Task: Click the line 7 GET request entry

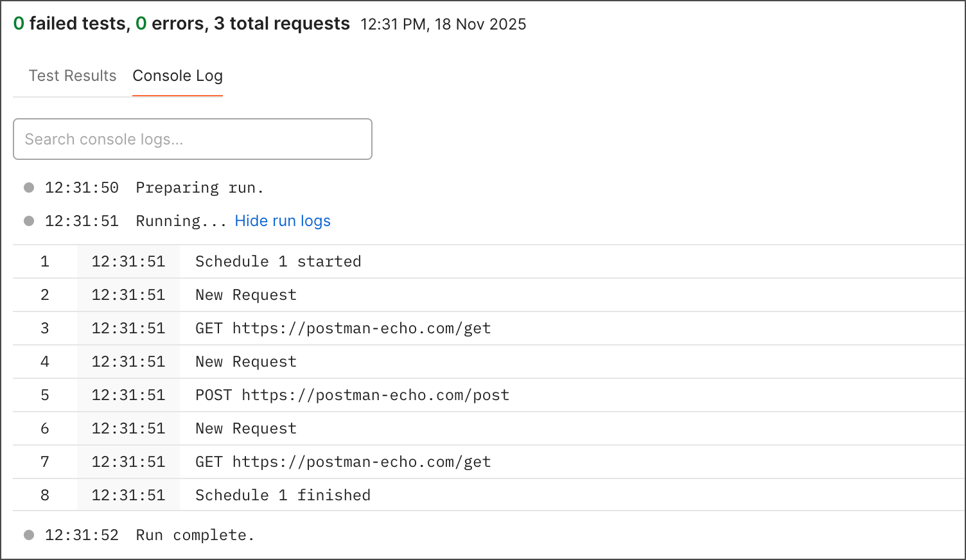Action: [x=342, y=462]
